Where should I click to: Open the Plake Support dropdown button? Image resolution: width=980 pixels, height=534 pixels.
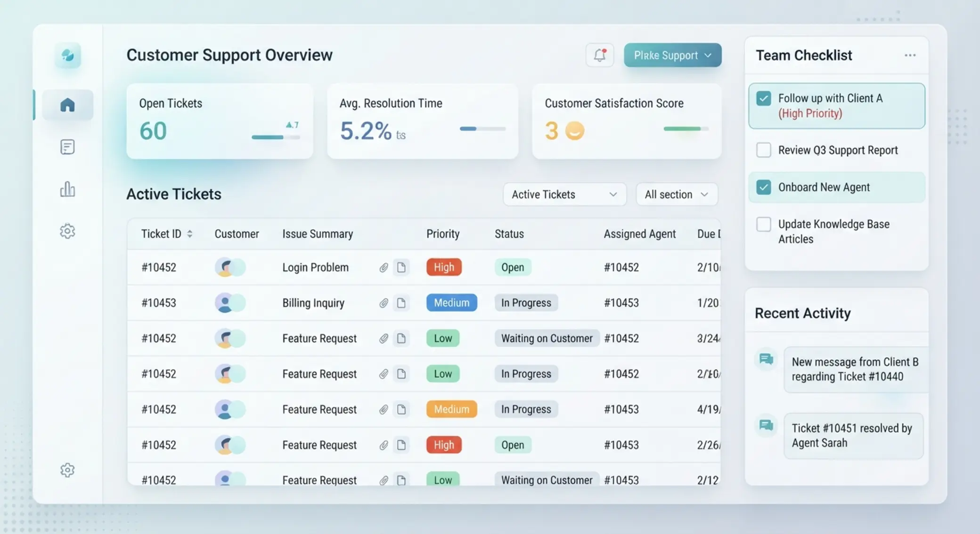pos(672,55)
